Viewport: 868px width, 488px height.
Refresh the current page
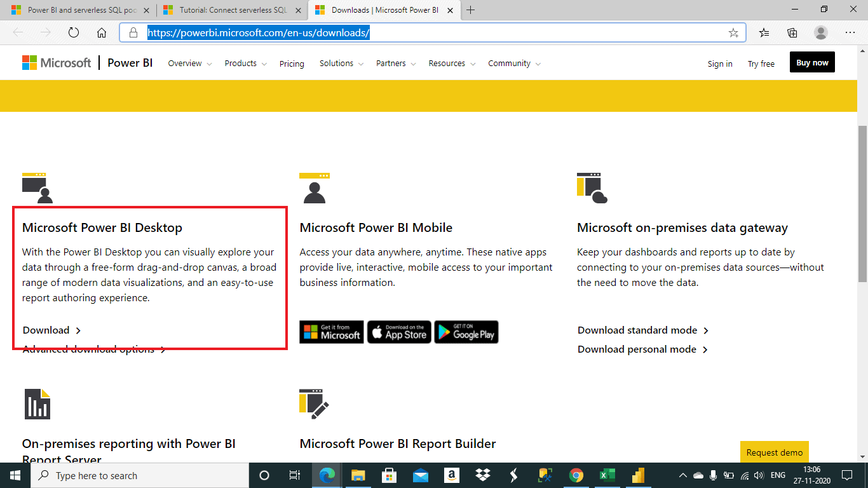pyautogui.click(x=74, y=33)
